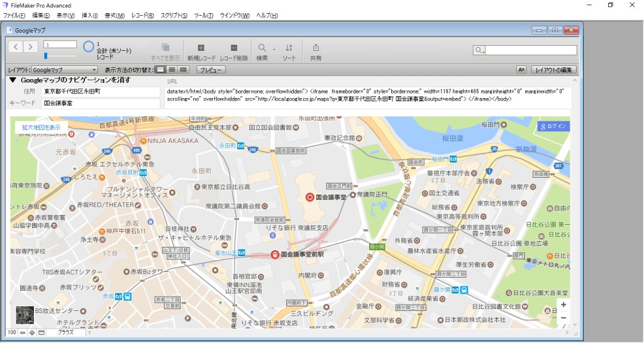Image resolution: width=644 pixels, height=343 pixels.
Task: Open the ブラウズ mode popup
Action: (x=65, y=333)
